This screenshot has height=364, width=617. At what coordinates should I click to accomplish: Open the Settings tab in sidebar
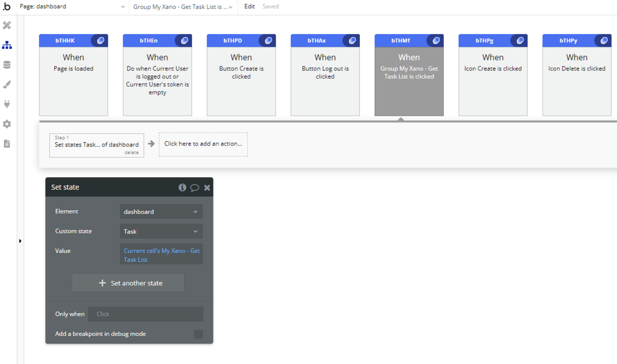(x=7, y=124)
